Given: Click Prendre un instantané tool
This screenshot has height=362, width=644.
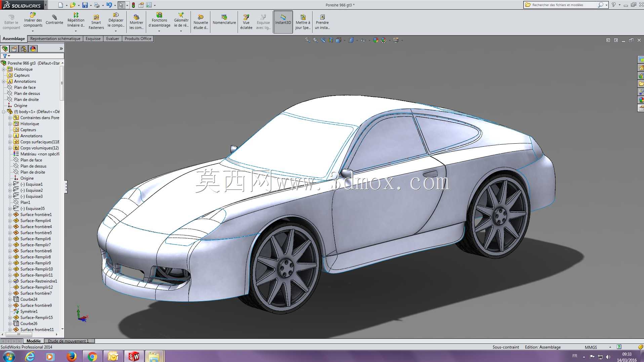Looking at the screenshot, I should pos(322,22).
